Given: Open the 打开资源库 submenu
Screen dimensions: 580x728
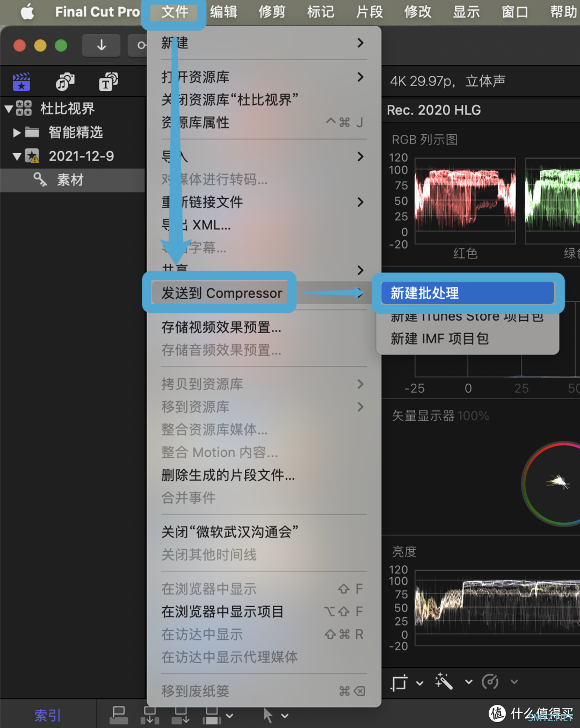Looking at the screenshot, I should click(x=264, y=77).
